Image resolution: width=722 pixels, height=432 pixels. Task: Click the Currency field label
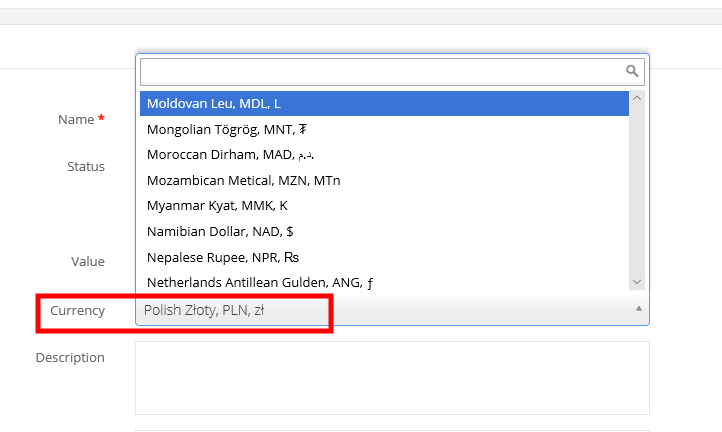[78, 311]
